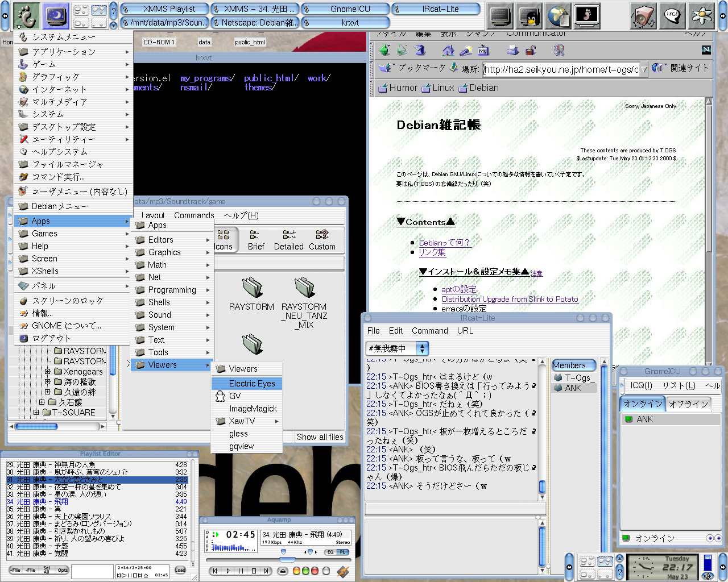This screenshot has height=582, width=728.
Task: Select track 31 in Playlist Editor
Action: [x=97, y=480]
